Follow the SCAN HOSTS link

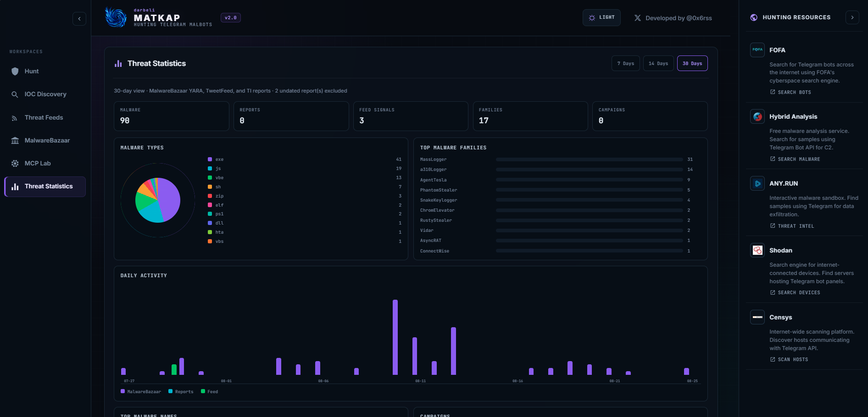789,359
